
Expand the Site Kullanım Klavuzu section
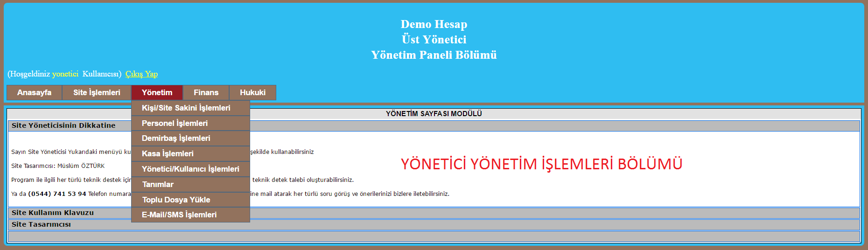click(x=53, y=213)
